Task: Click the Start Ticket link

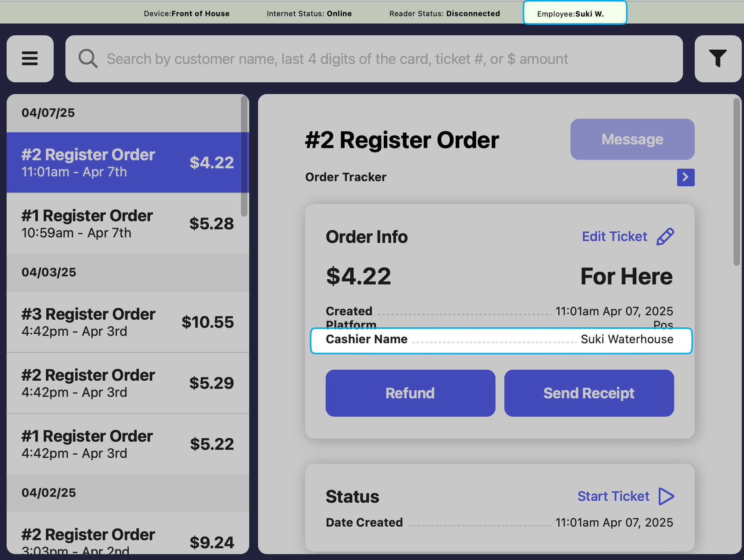Action: (x=613, y=496)
